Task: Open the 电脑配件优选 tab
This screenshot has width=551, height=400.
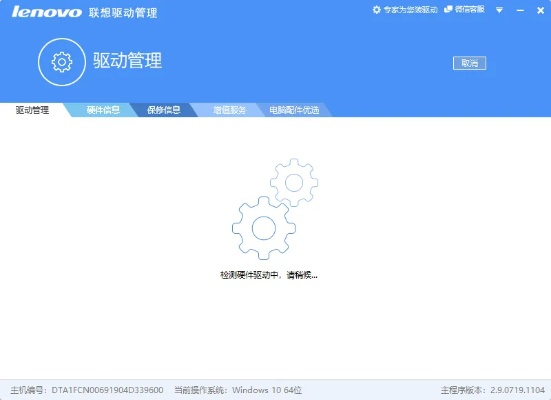Action: 294,110
